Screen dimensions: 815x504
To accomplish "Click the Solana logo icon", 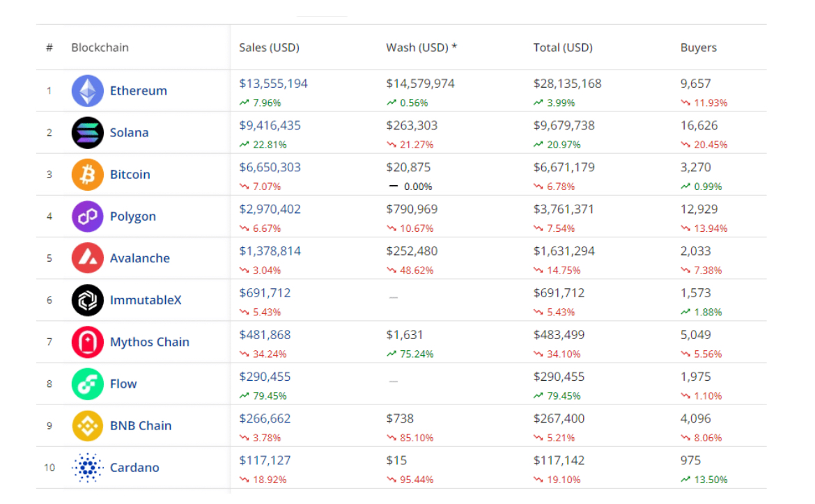I will (x=87, y=133).
